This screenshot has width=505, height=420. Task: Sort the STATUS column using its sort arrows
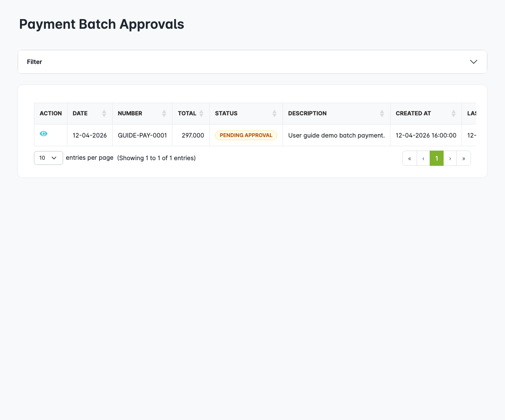(275, 113)
